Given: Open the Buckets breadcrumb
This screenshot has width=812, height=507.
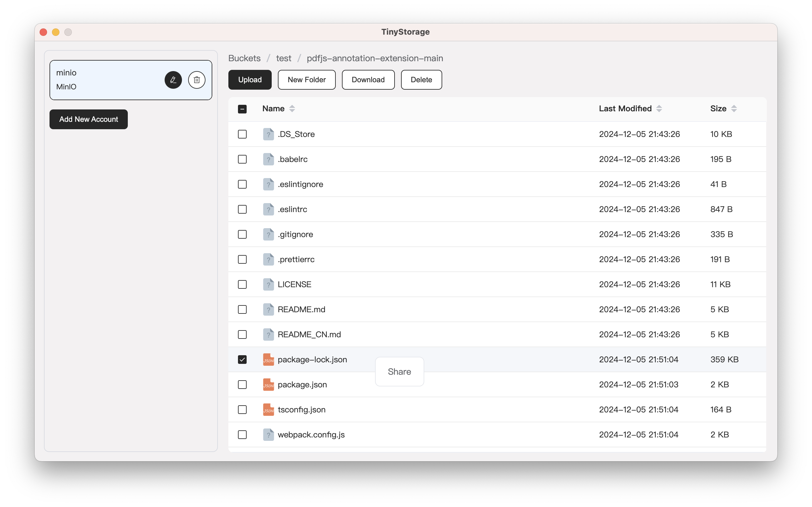Looking at the screenshot, I should click(244, 58).
